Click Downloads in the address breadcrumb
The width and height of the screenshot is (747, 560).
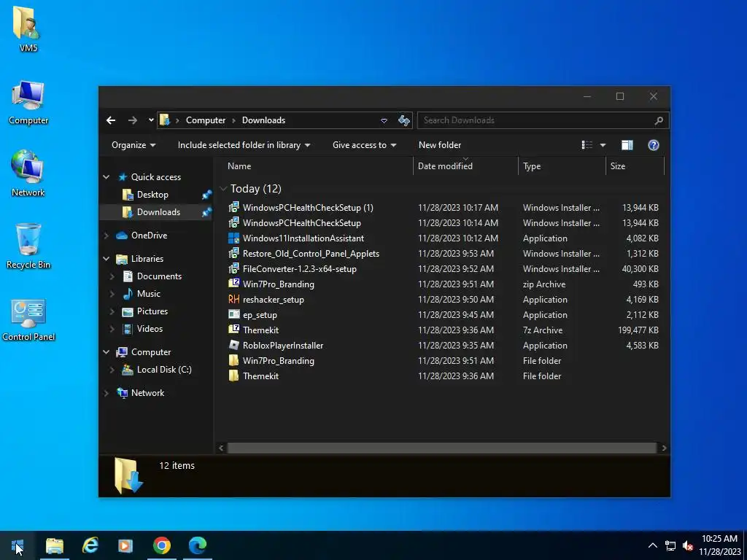[263, 120]
